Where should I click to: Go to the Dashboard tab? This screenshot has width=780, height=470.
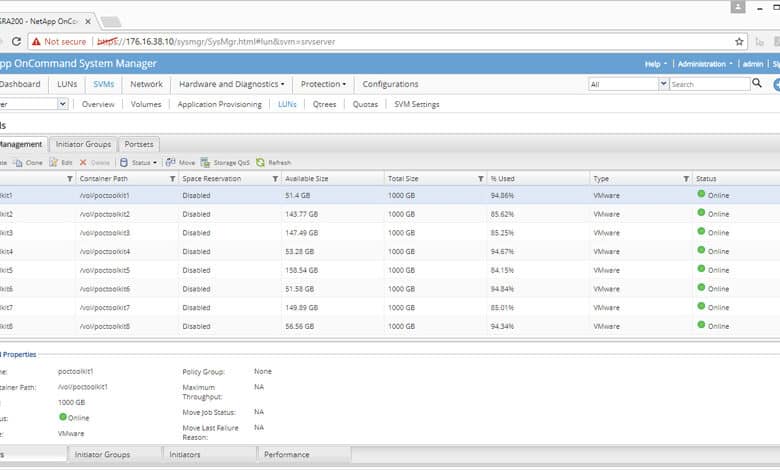tap(20, 84)
